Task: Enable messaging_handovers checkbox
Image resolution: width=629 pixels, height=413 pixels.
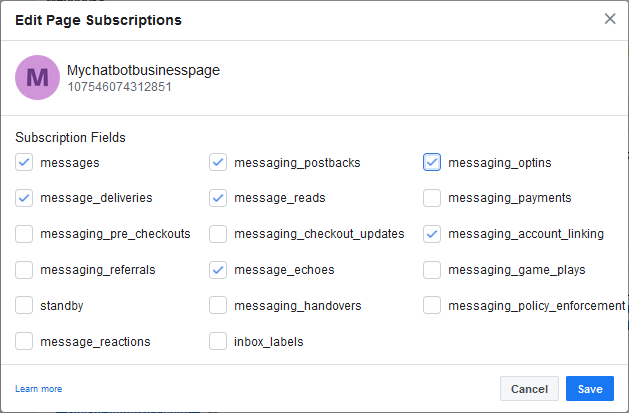Action: [218, 306]
